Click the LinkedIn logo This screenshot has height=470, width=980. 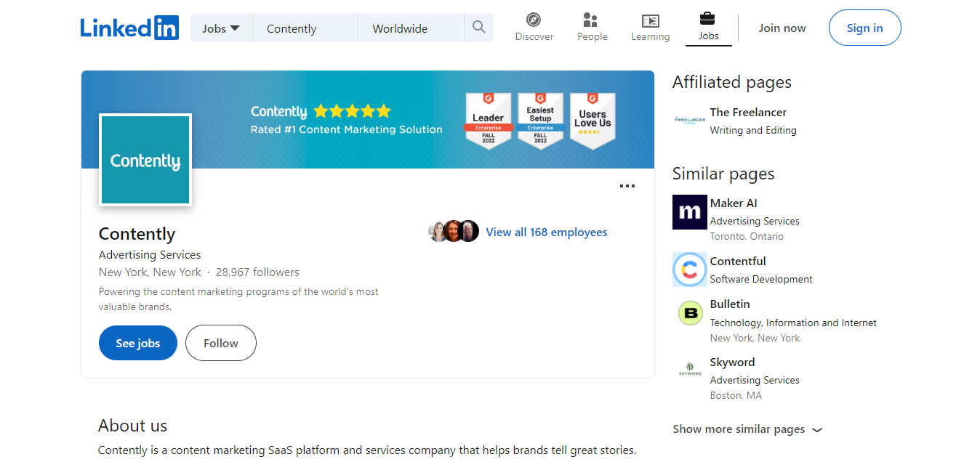[x=129, y=28]
